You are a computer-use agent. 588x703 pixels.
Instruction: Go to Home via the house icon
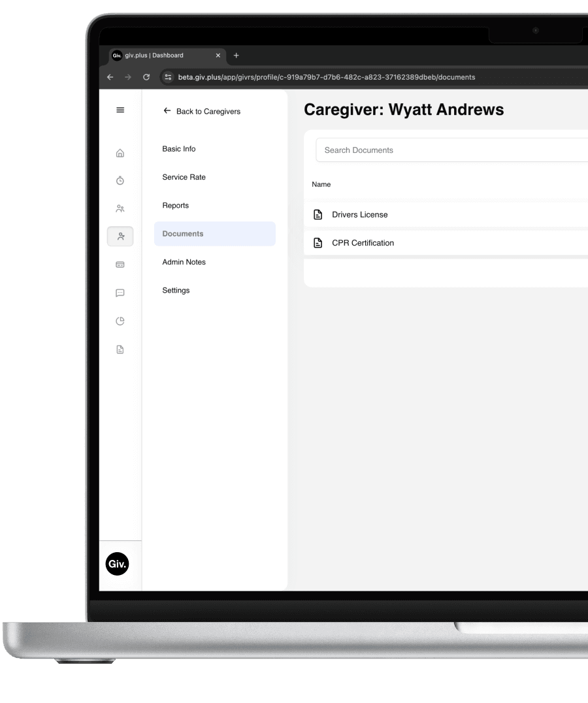[120, 153]
